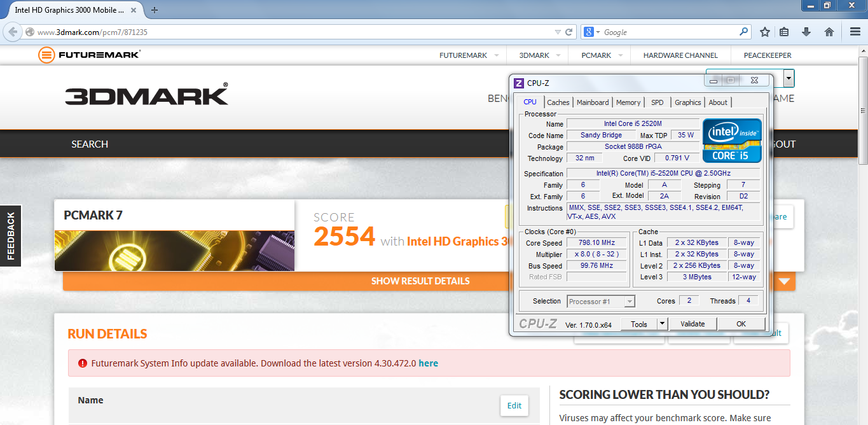This screenshot has height=425, width=868.
Task: Expand result details with orange arrow
Action: coord(784,281)
